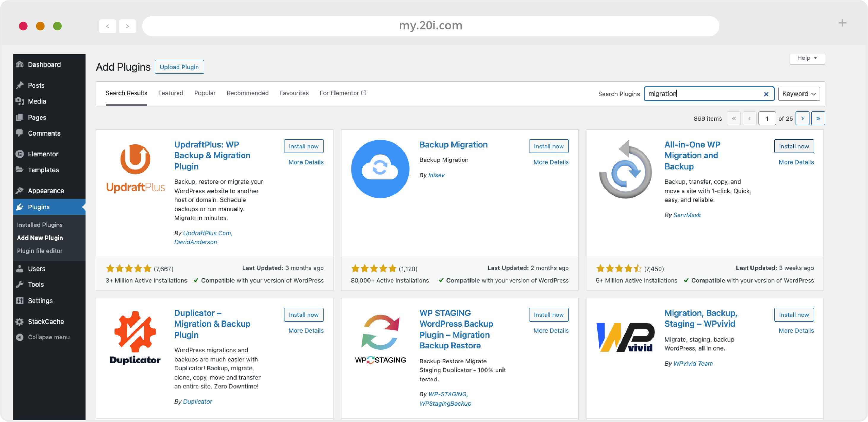Click the Elementor logo icon

[20, 154]
